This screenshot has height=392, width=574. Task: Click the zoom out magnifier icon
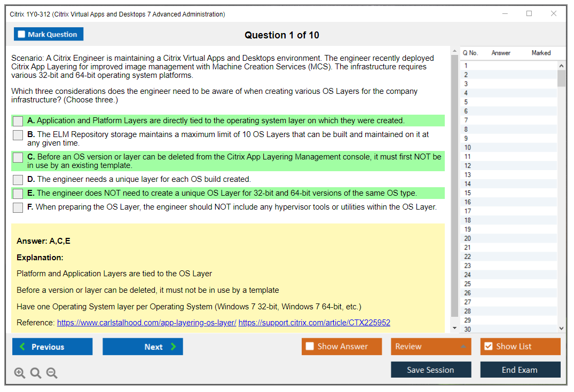click(x=52, y=373)
